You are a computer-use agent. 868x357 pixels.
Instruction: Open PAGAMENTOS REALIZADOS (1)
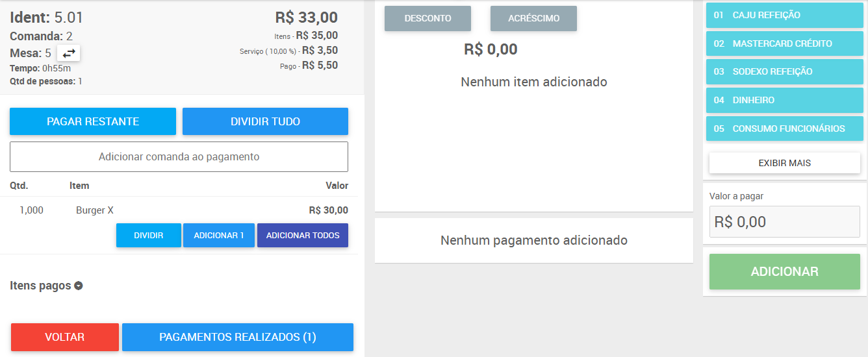[x=238, y=338]
